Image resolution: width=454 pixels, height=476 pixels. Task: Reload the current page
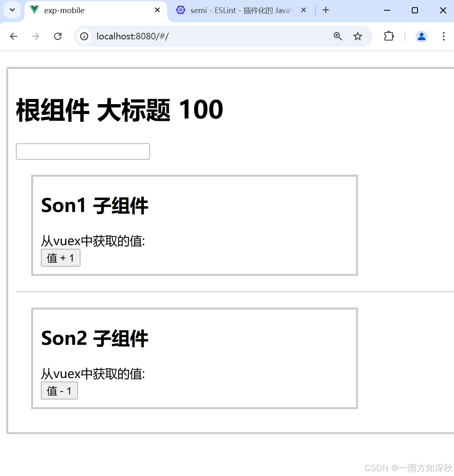[x=58, y=36]
